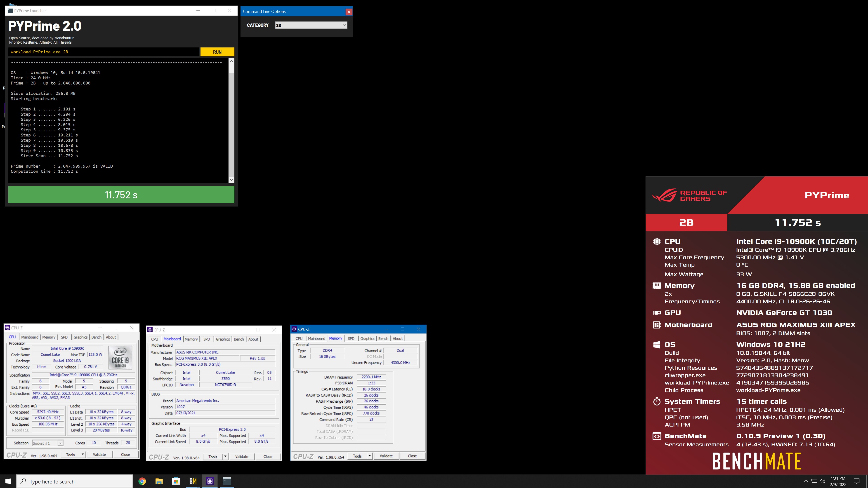
Task: Click the scroll down arrow in PYPrime output
Action: 231,180
